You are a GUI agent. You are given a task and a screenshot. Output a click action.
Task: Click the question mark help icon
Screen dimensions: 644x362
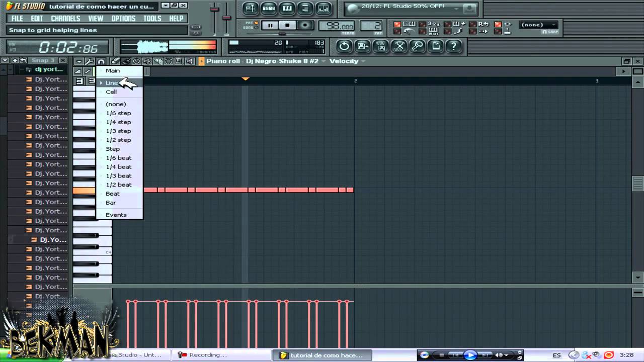coord(454,46)
